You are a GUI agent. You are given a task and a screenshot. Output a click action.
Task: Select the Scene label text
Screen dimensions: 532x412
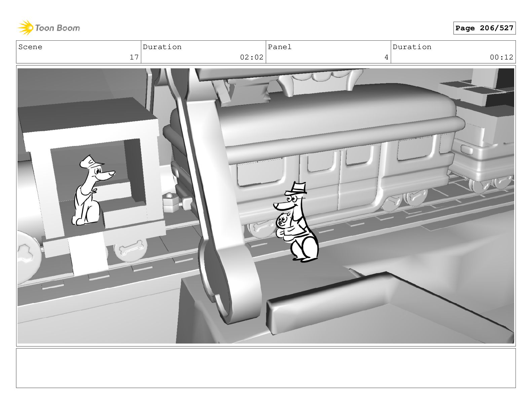[x=30, y=47]
